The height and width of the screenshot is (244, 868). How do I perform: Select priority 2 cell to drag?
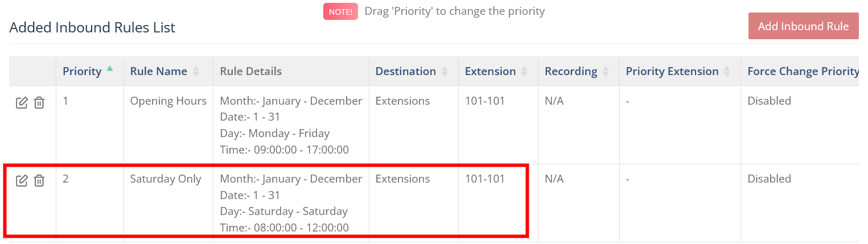tap(65, 179)
